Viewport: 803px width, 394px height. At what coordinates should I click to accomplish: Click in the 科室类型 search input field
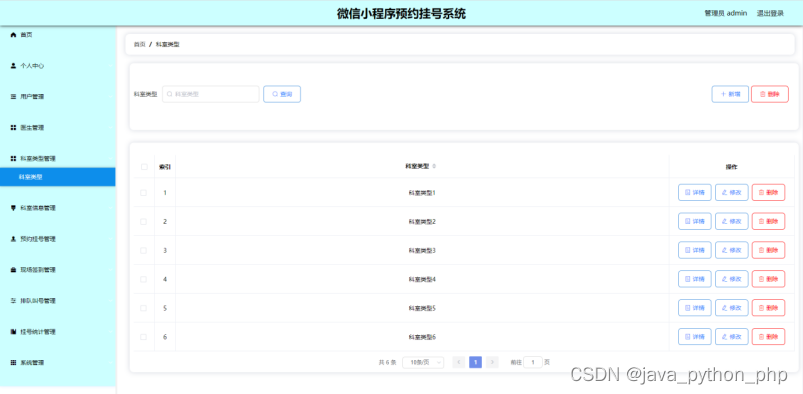point(210,94)
